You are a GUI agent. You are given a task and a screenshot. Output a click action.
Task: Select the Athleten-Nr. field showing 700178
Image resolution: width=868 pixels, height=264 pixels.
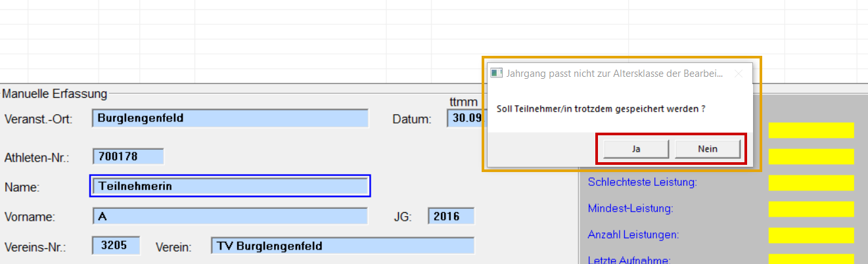128,156
